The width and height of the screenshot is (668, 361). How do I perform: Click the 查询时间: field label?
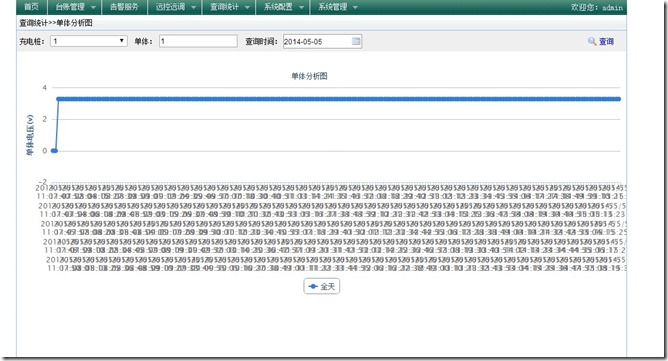pos(262,41)
